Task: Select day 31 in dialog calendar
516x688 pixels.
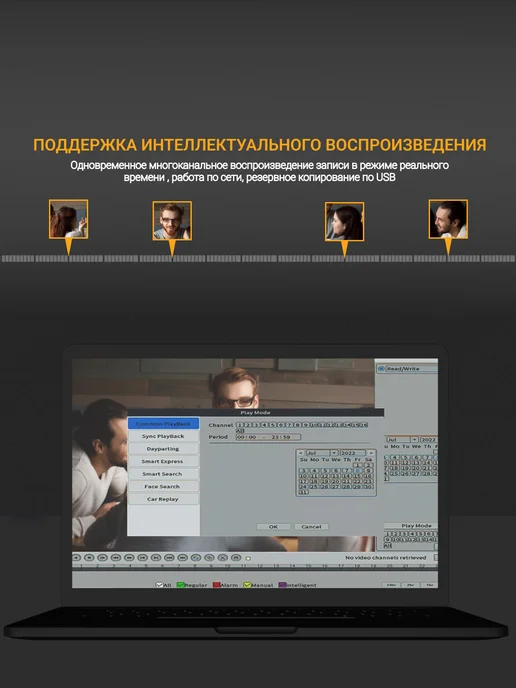Action: (x=304, y=492)
